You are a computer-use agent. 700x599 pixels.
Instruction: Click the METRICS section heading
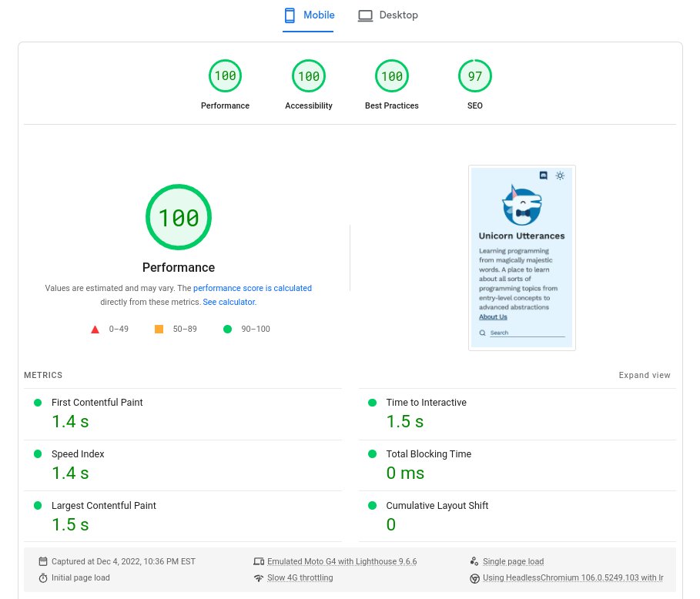tap(43, 375)
